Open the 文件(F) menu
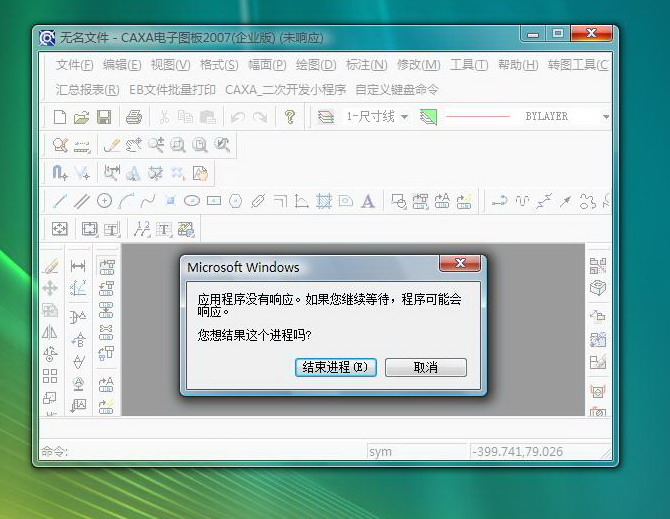The height and width of the screenshot is (519, 670). click(74, 65)
